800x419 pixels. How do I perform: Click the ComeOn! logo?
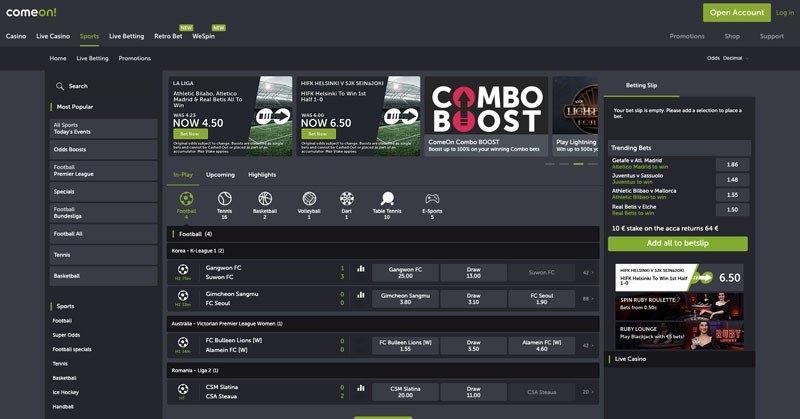[x=31, y=12]
